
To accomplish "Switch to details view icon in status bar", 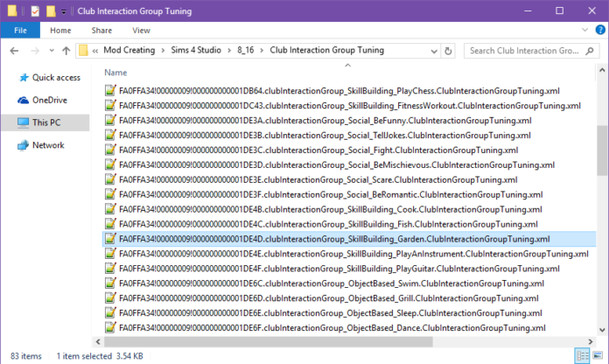I will pyautogui.click(x=583, y=355).
